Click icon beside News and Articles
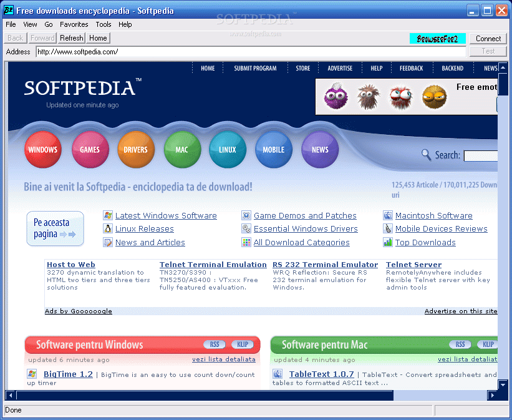Viewport: 512px width, 420px height. pos(108,242)
